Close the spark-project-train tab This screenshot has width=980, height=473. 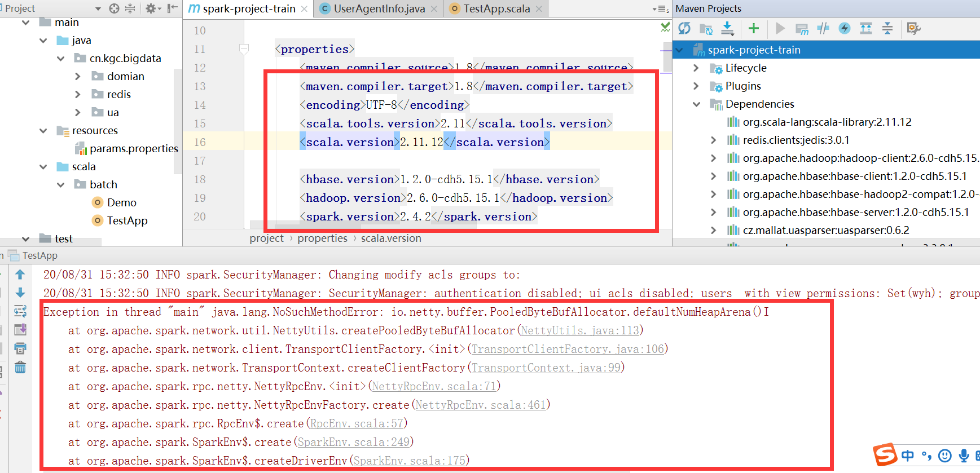tap(304, 9)
